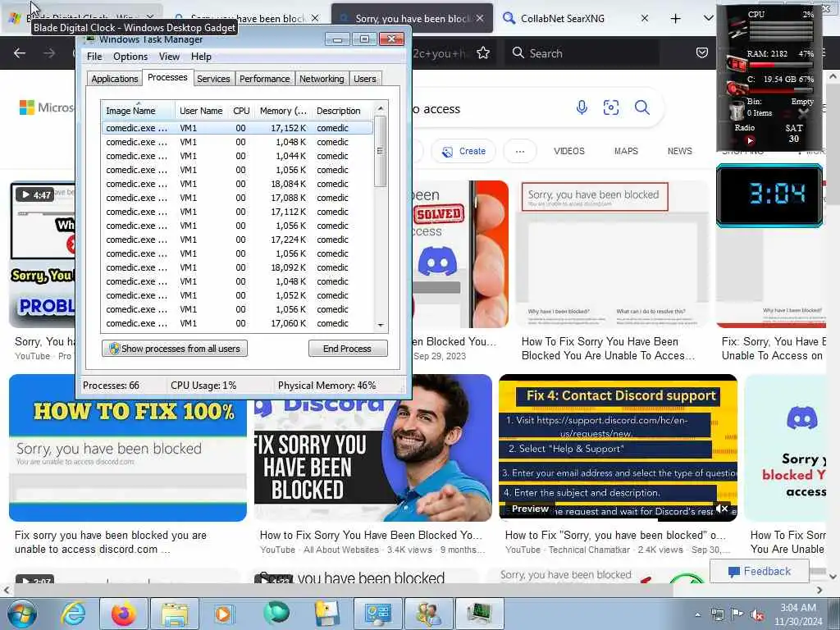Open the Windows Start menu
The height and width of the screenshot is (630, 840).
click(22, 614)
